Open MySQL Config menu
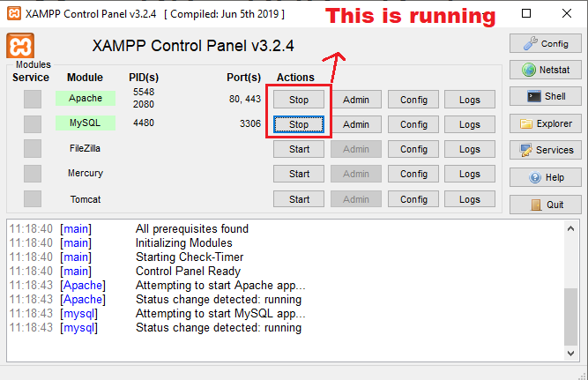This screenshot has width=588, height=380. (x=413, y=124)
